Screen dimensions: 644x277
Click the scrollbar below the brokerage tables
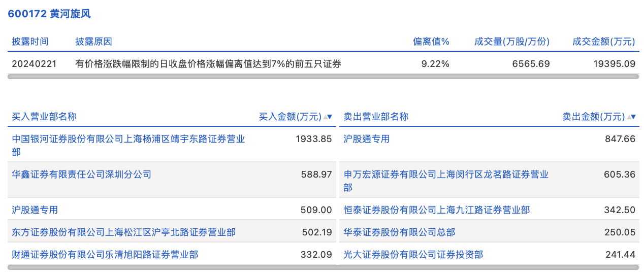tap(323, 267)
